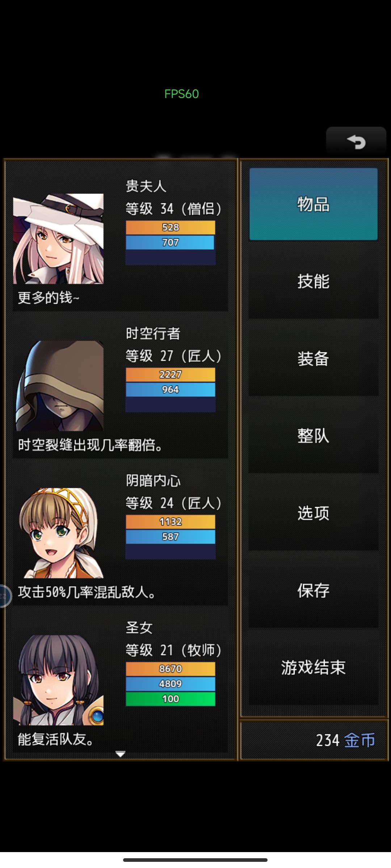Screen dimensions: 391x868
Task: Open the 物品 items menu
Action: tap(314, 204)
